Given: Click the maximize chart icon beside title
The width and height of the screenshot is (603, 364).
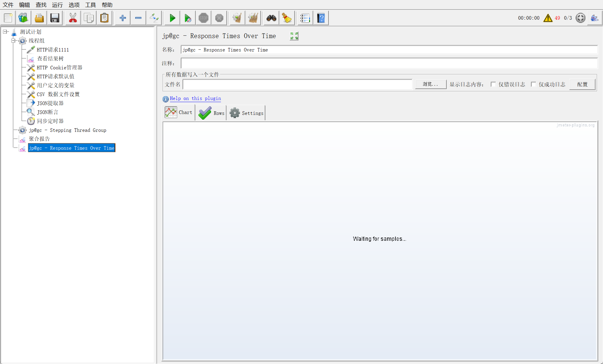Looking at the screenshot, I should [294, 36].
